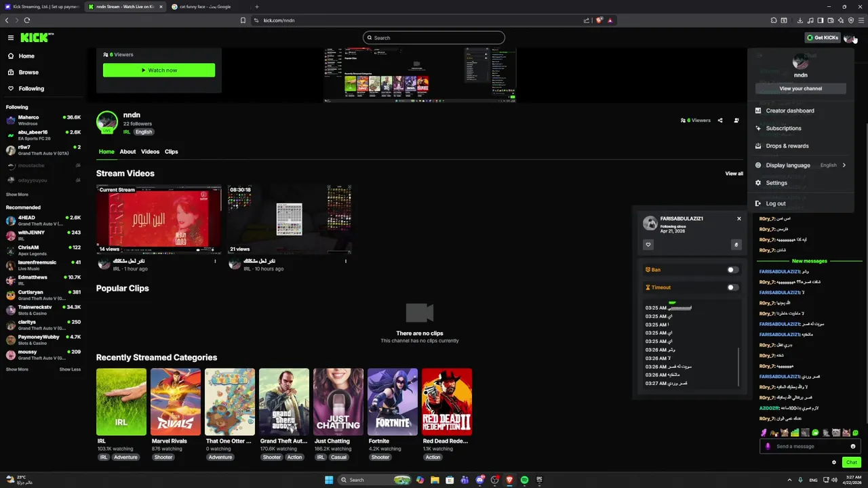Toggle the Ban switch
The height and width of the screenshot is (488, 868).
(x=732, y=270)
